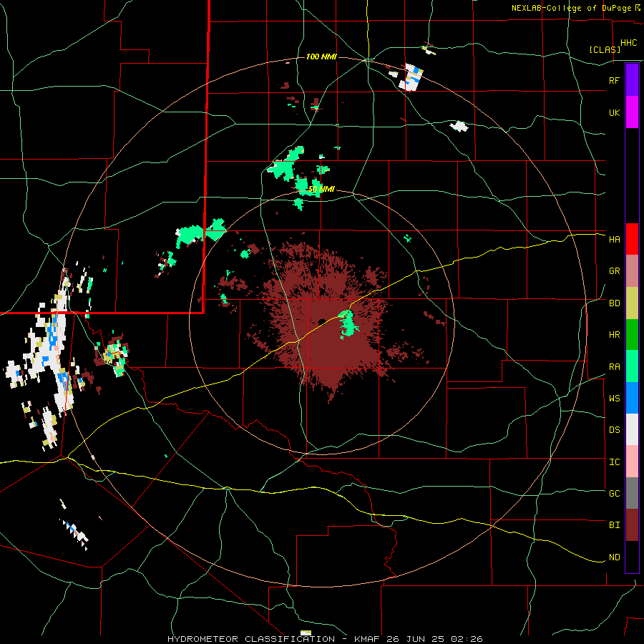This screenshot has height=644, width=644.
Task: Click the '[CLAS]' units label
Action: (605, 49)
